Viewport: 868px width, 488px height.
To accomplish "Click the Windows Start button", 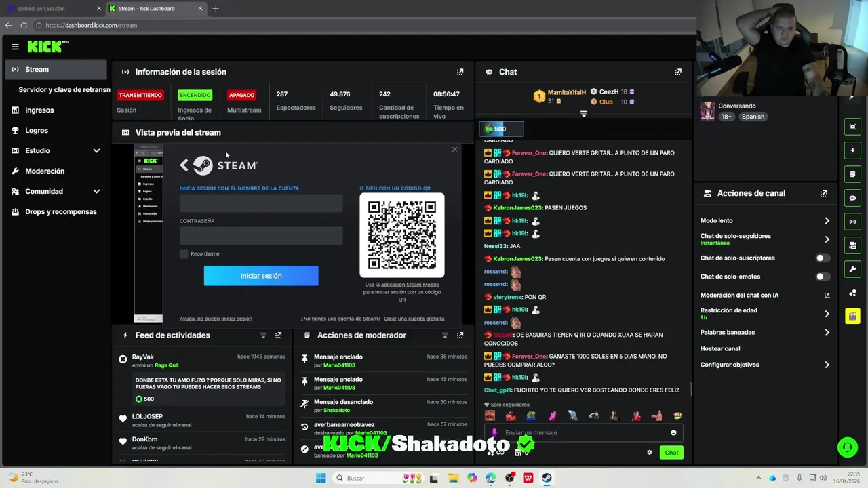I will [321, 478].
